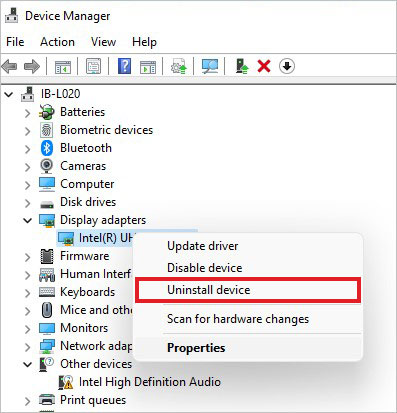Expand the Bluetooth category

(x=28, y=149)
